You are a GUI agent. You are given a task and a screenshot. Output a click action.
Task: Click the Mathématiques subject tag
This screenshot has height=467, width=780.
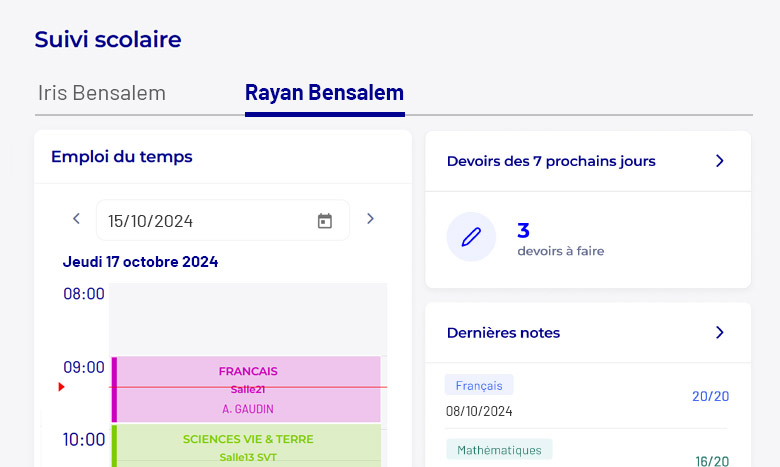pyautogui.click(x=499, y=450)
